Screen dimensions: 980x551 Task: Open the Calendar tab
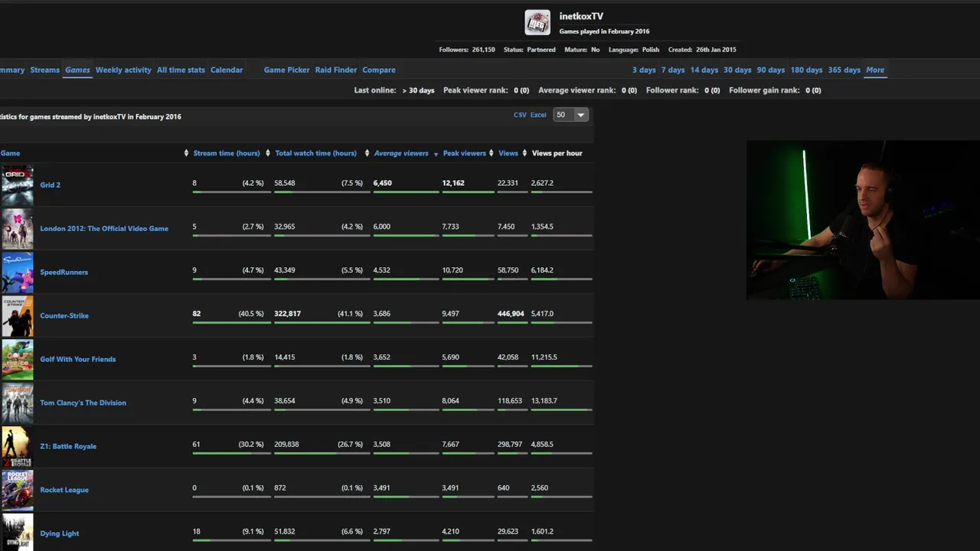click(x=227, y=70)
